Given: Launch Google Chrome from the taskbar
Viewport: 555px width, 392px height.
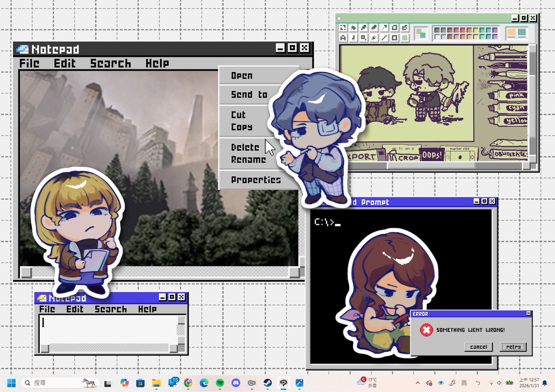Looking at the screenshot, I should coord(188,383).
